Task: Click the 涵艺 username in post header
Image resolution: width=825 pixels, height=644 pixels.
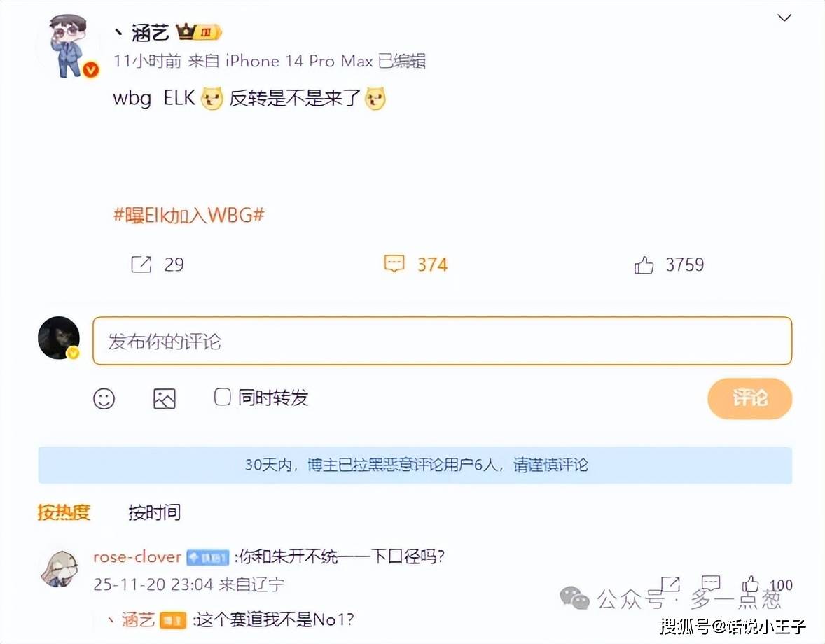Action: point(150,33)
